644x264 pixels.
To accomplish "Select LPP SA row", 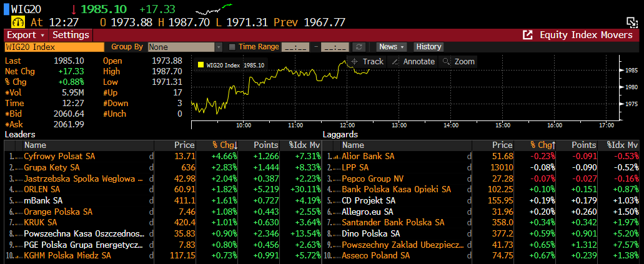I will [481, 167].
